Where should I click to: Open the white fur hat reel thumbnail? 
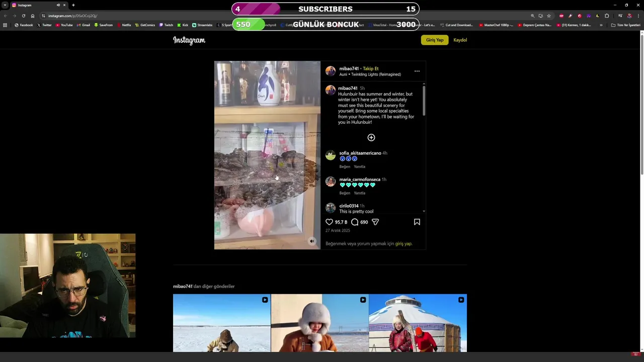[319, 323]
